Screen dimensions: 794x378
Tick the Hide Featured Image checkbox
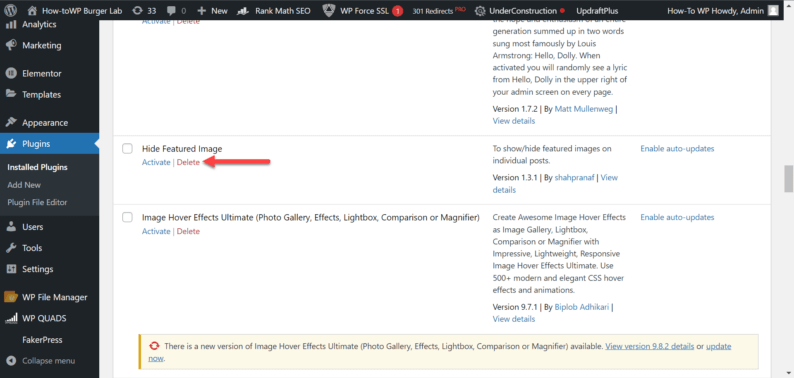point(128,148)
